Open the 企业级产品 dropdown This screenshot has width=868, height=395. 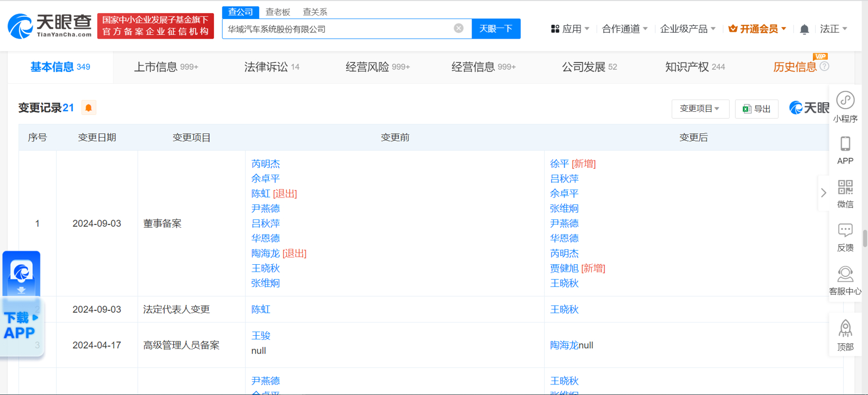[x=688, y=29]
